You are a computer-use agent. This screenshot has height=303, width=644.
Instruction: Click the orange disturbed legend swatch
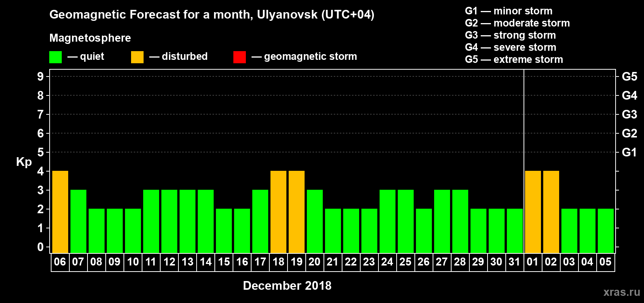click(x=137, y=57)
